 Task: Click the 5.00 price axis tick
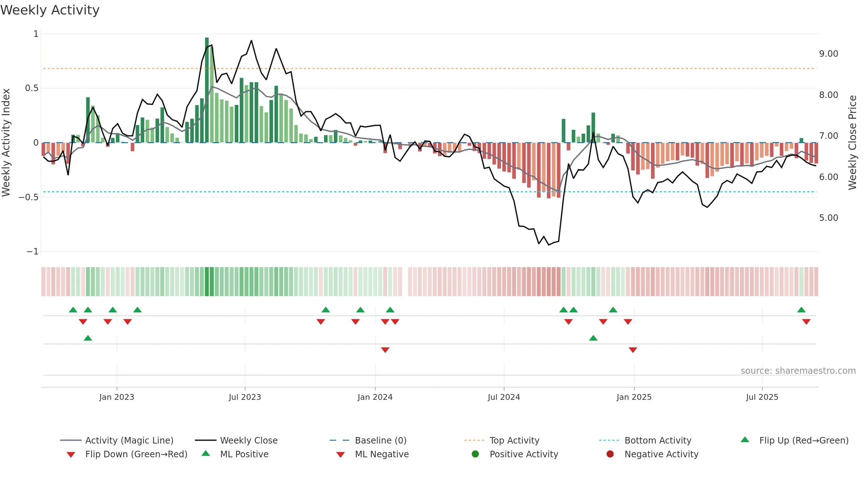[x=829, y=218]
